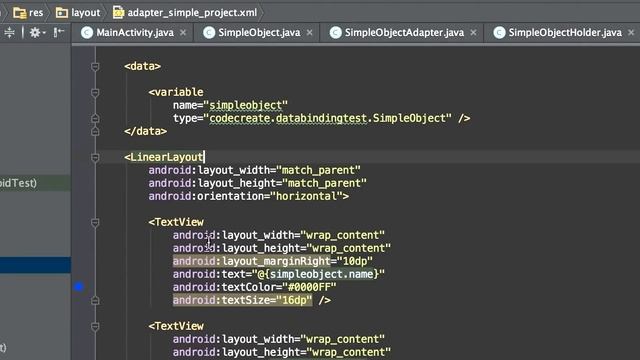This screenshot has width=640, height=360.
Task: Click the highlighted textSize="16dp" attribute
Action: click(242, 300)
